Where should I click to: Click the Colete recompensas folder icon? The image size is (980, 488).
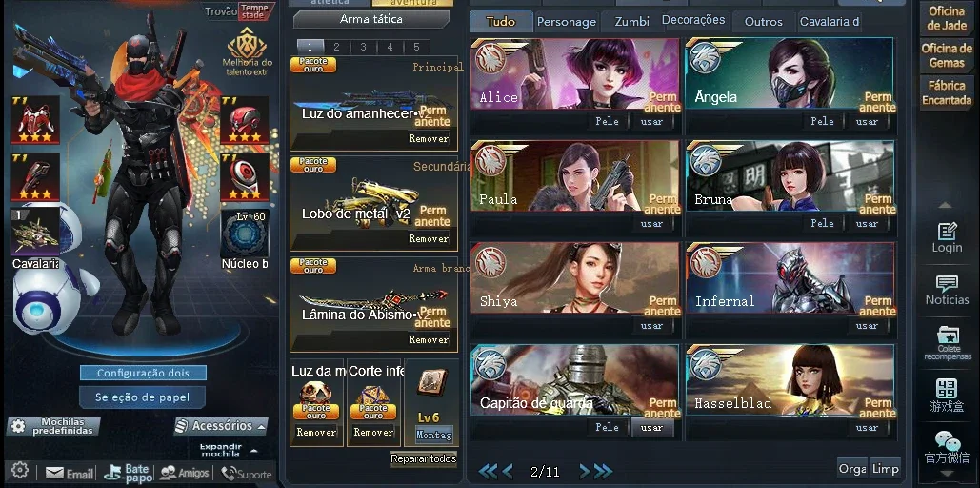click(948, 335)
